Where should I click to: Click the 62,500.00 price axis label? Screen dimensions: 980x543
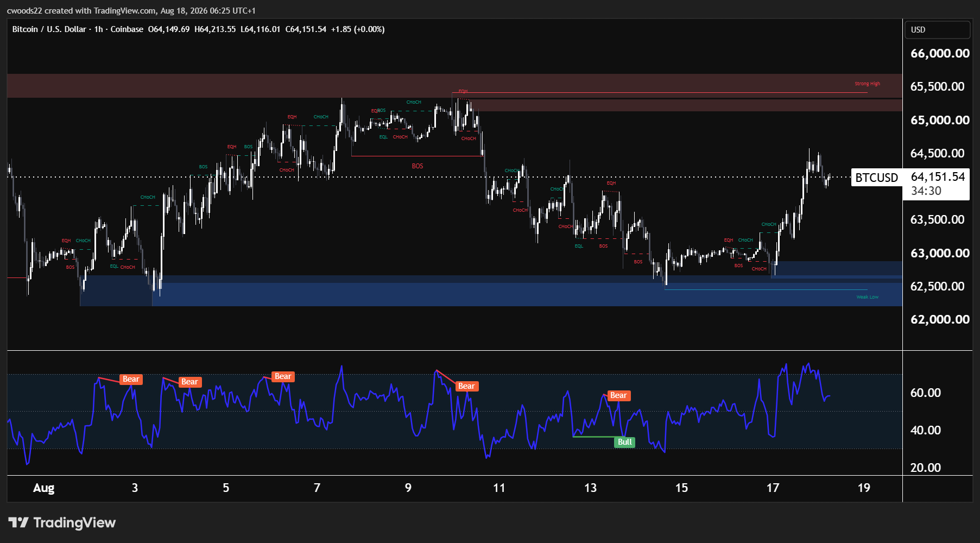(938, 287)
